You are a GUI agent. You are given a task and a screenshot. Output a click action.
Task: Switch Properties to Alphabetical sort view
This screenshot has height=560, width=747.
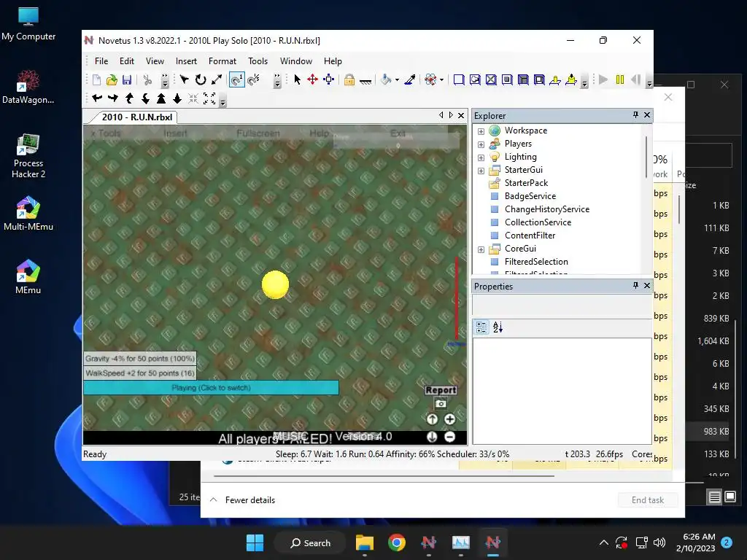pos(498,327)
